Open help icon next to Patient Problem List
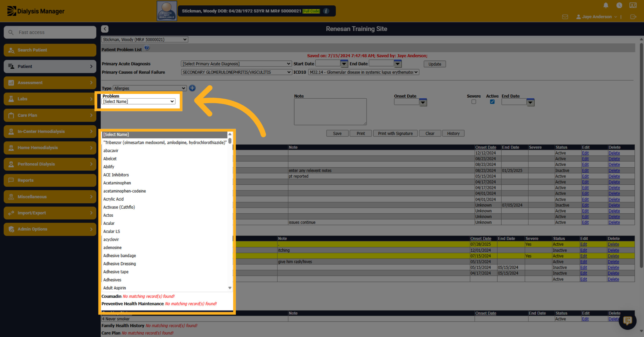 (147, 48)
